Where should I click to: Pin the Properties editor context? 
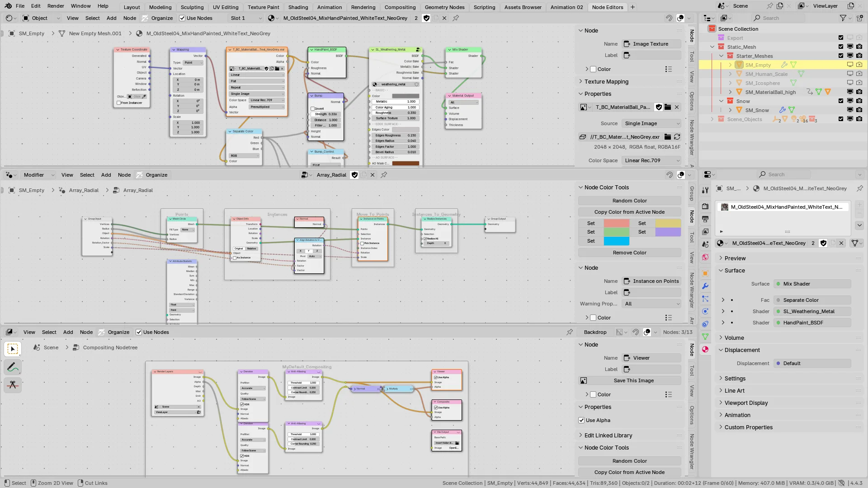coord(860,188)
